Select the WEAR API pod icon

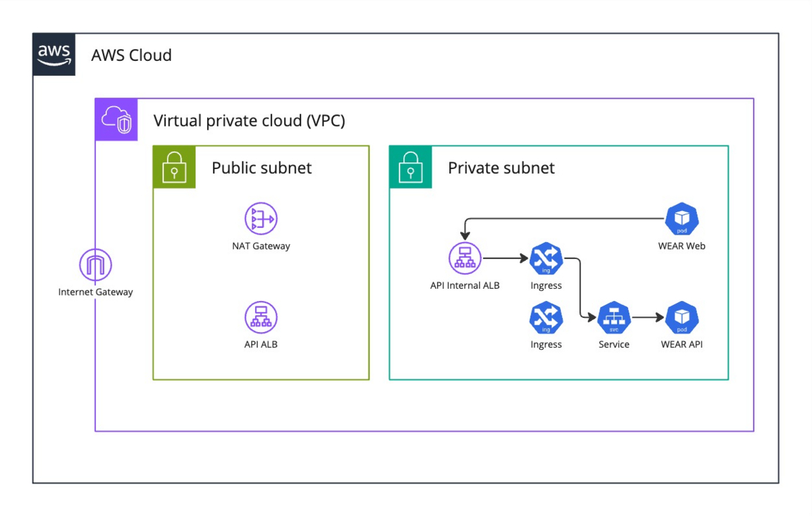(682, 318)
